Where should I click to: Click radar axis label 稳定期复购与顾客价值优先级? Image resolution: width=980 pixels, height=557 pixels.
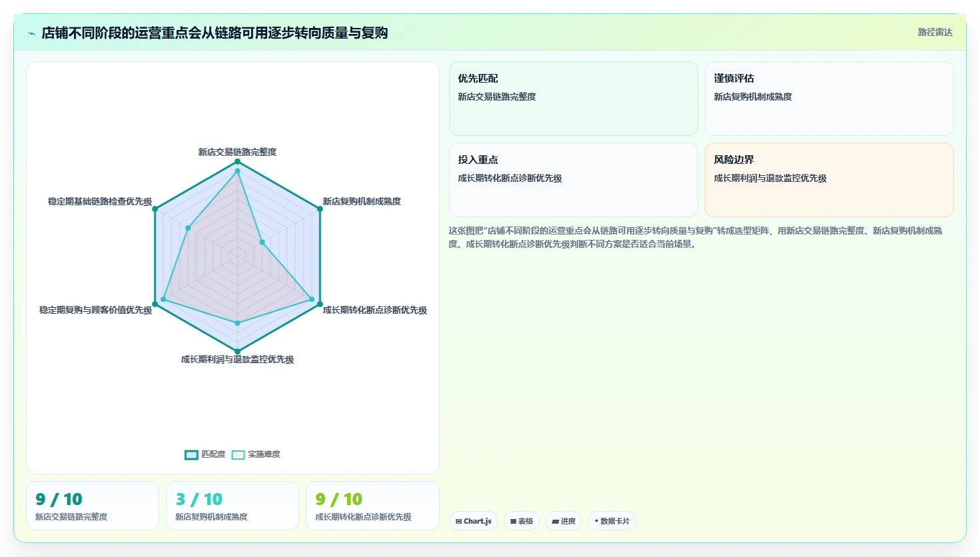[96, 310]
